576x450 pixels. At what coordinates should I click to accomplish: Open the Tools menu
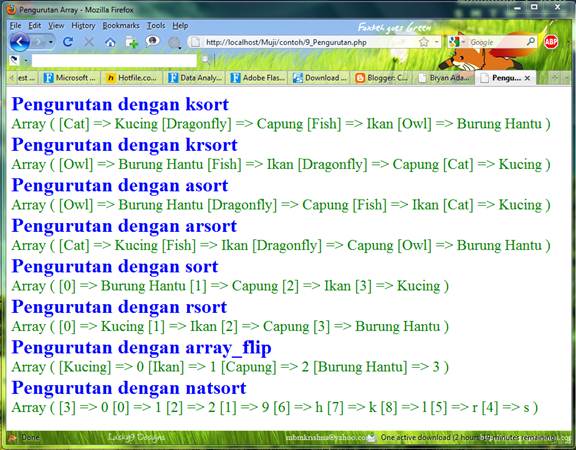pyautogui.click(x=156, y=26)
